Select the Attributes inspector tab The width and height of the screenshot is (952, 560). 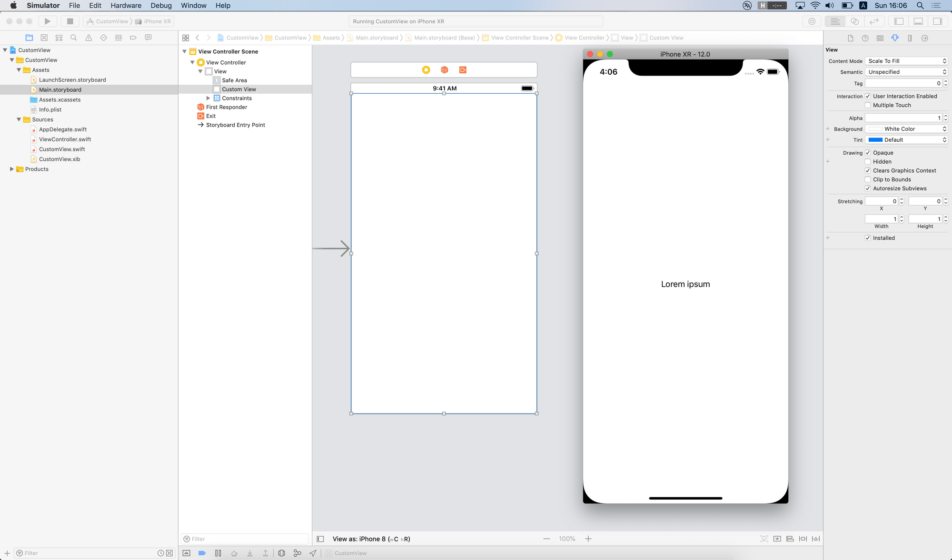[x=895, y=38]
